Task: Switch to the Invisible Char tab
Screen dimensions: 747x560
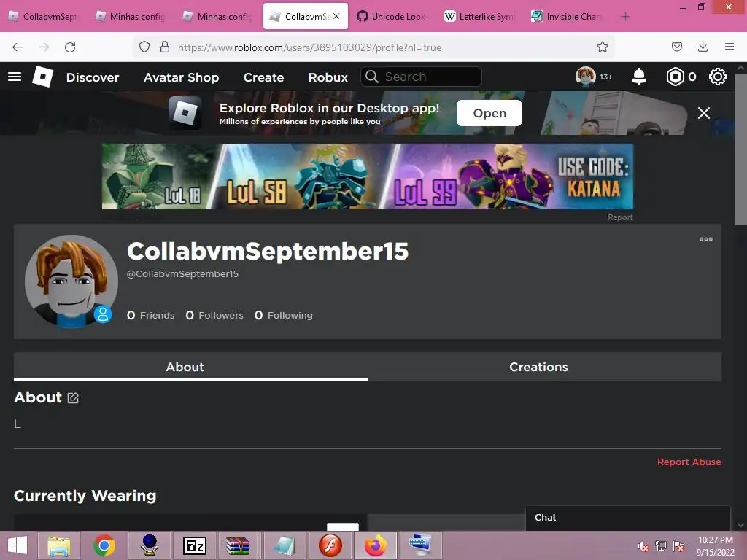Action: pos(567,17)
